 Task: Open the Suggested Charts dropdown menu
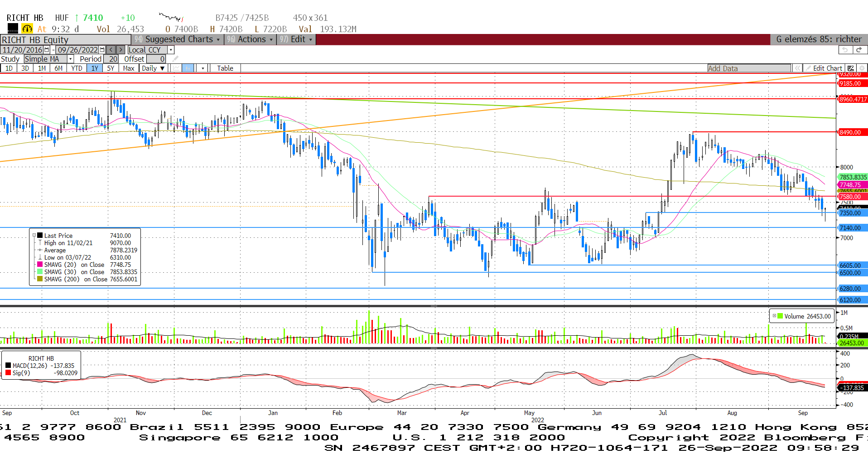177,39
